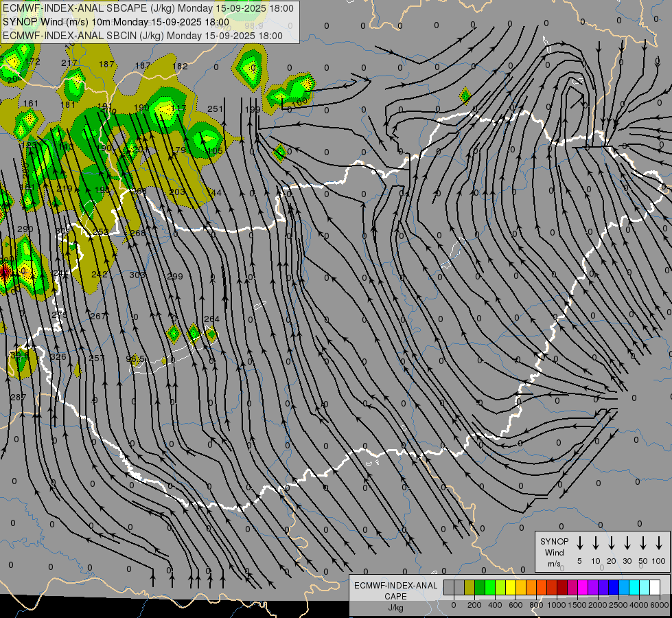Click the map value 182

pyautogui.click(x=180, y=66)
